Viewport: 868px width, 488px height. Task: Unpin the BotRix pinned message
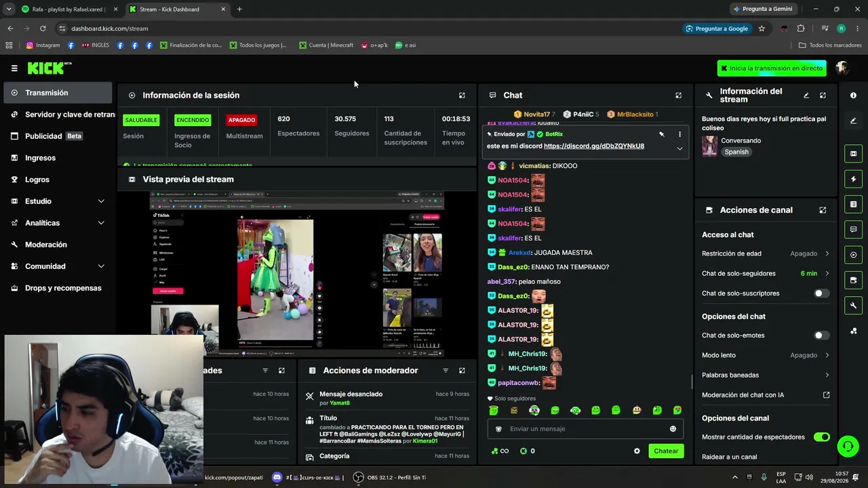pos(662,134)
